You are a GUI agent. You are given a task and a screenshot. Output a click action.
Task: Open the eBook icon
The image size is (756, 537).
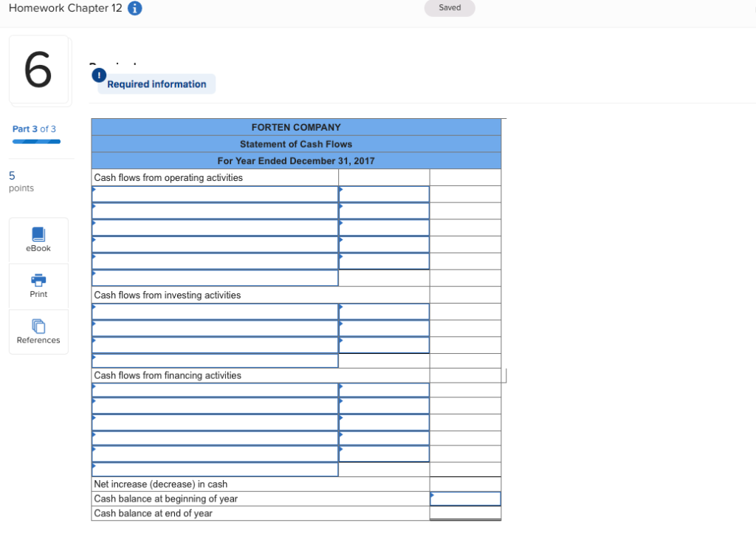(38, 234)
